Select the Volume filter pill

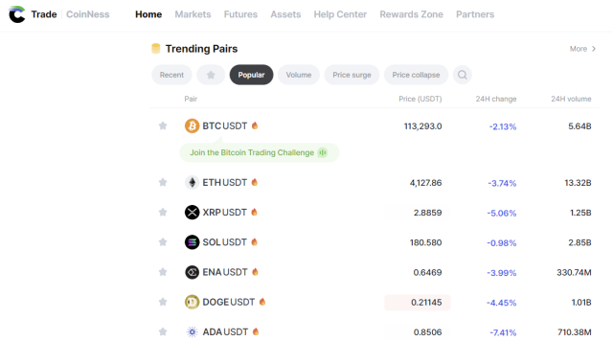(299, 75)
